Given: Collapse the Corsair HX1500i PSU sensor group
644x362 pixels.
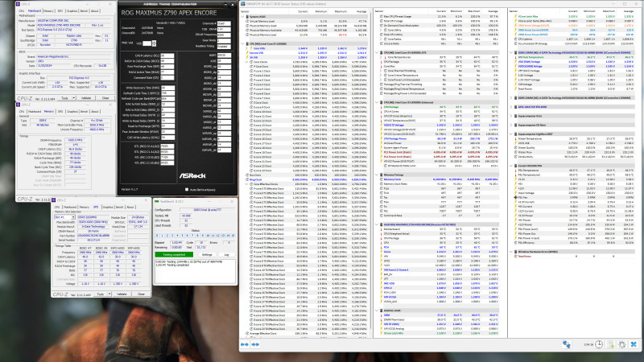Looking at the screenshot, I should [511, 166].
